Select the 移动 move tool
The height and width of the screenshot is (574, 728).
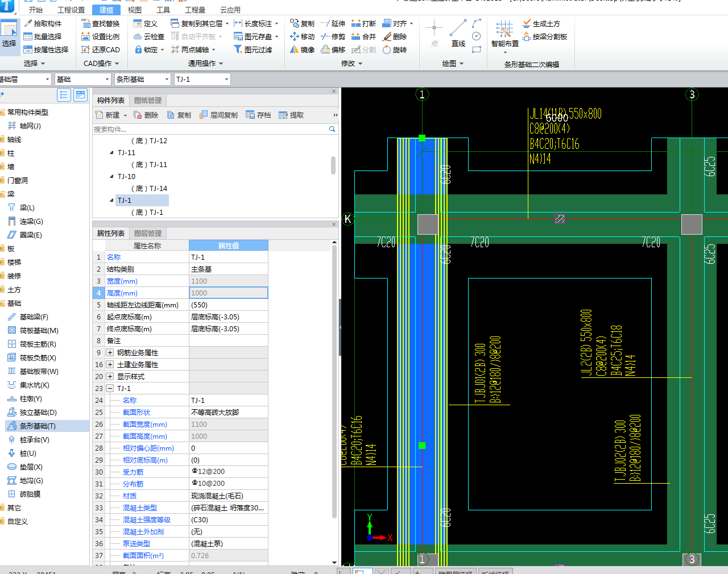click(x=302, y=36)
